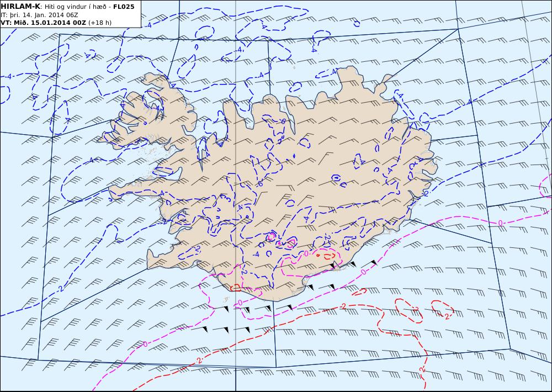Click the 'HIRLAM-K: Hiti og vindur í hæð' title line
This screenshot has height=392, width=552.
point(67,6)
